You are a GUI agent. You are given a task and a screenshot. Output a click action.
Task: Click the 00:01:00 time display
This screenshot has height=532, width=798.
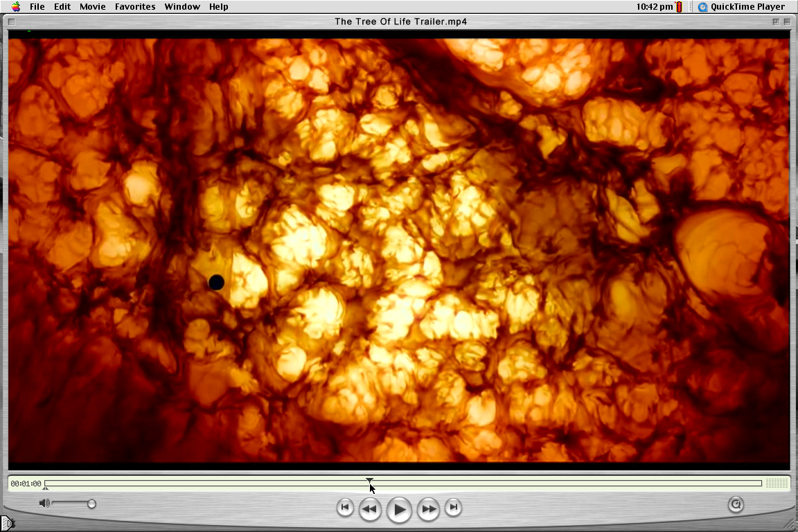pyautogui.click(x=26, y=484)
